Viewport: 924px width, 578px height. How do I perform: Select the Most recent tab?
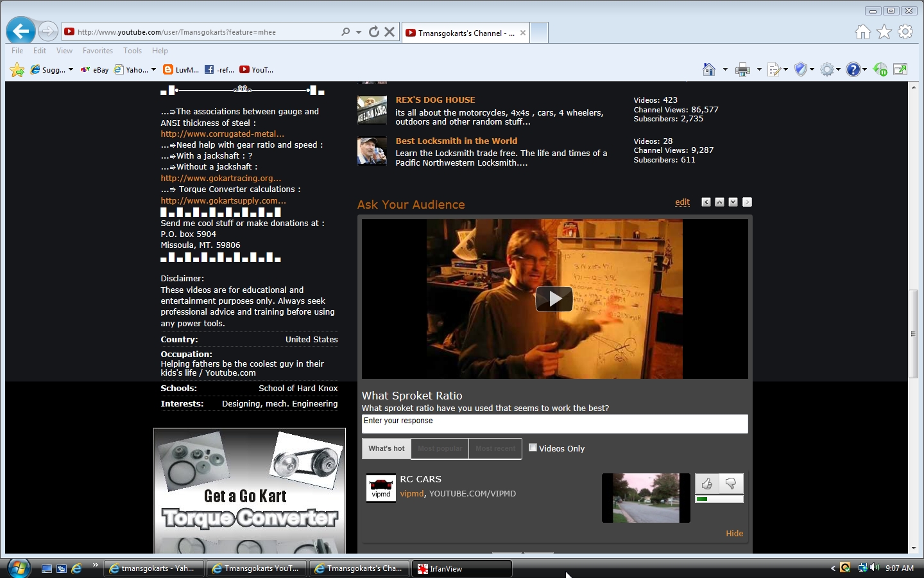tap(495, 448)
